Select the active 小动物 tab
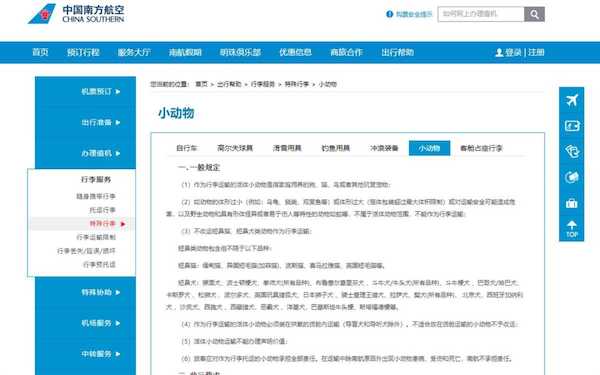The image size is (600, 375). [429, 148]
